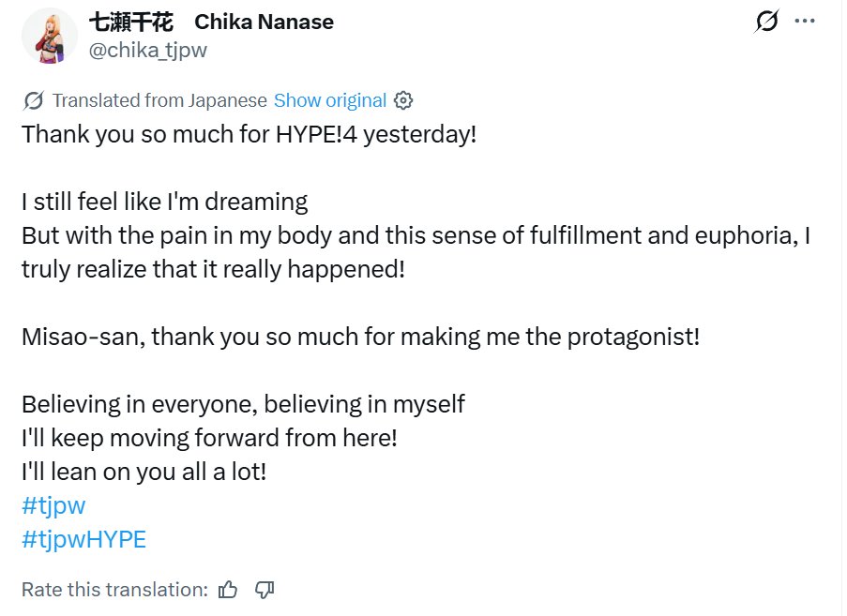The image size is (847, 616).
Task: Click the Grok icon beside 'Translated from Japanese'
Action: tap(34, 100)
